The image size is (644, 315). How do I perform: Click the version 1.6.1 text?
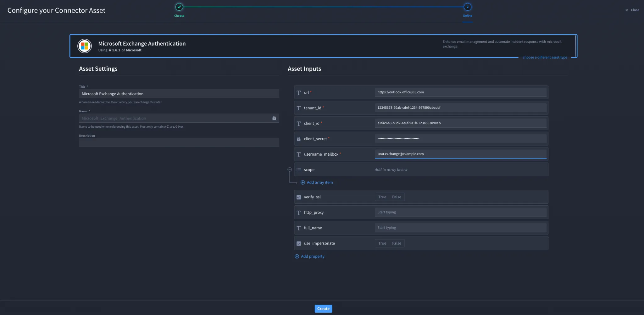116,50
